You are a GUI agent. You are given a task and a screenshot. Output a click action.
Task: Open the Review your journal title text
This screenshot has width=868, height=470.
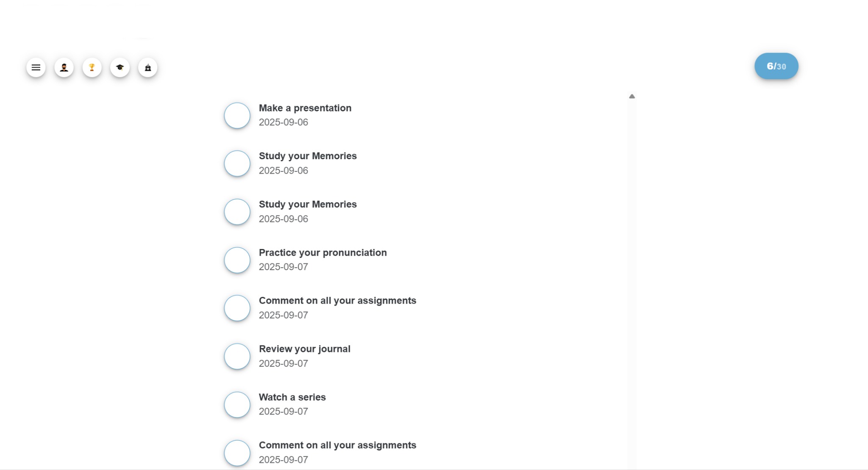pos(305,349)
